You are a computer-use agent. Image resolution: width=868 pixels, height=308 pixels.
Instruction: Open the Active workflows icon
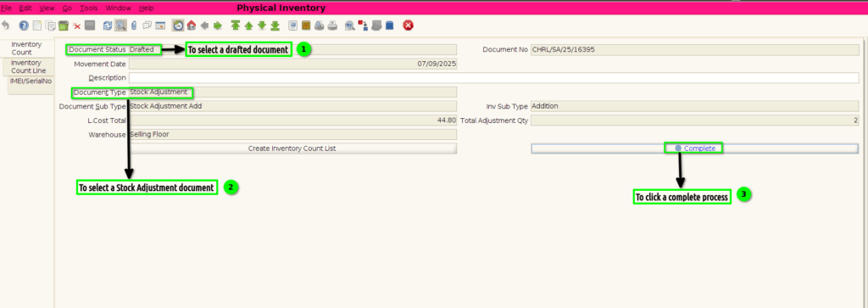click(x=363, y=25)
